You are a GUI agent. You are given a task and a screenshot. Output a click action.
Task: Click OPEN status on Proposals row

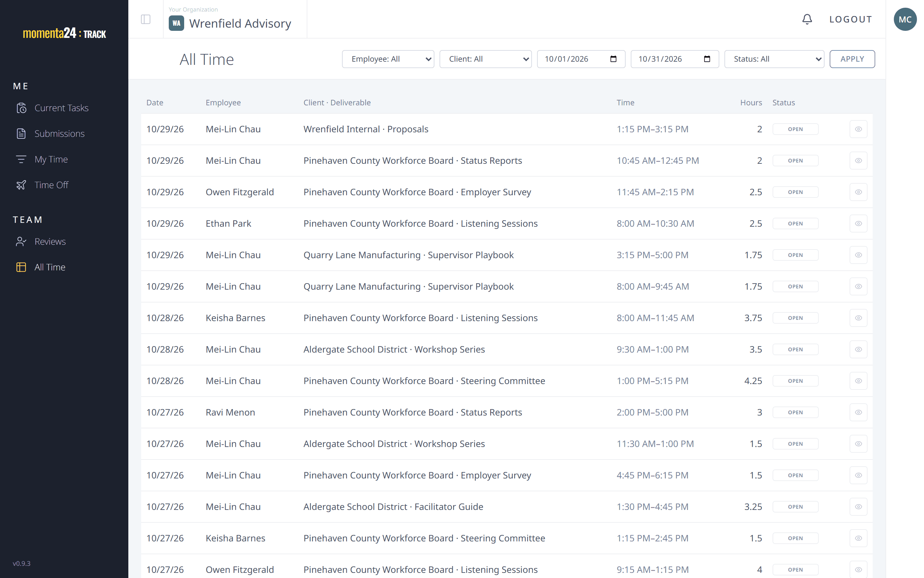795,129
